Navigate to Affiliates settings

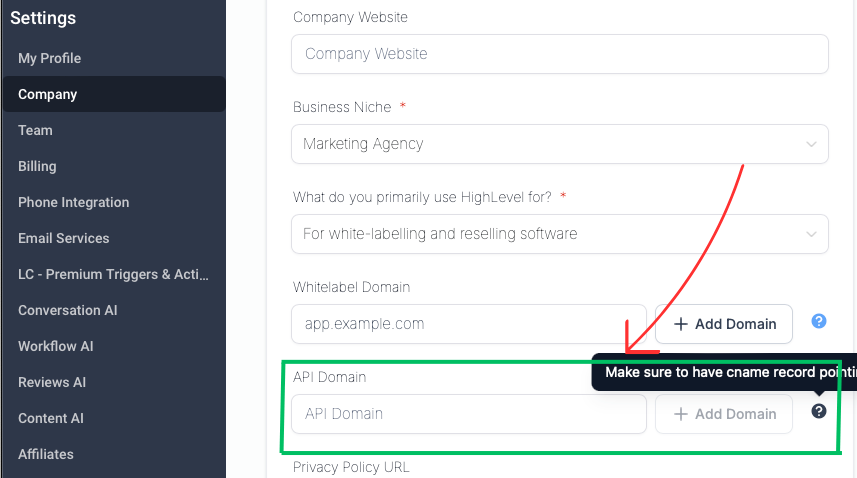coord(45,454)
